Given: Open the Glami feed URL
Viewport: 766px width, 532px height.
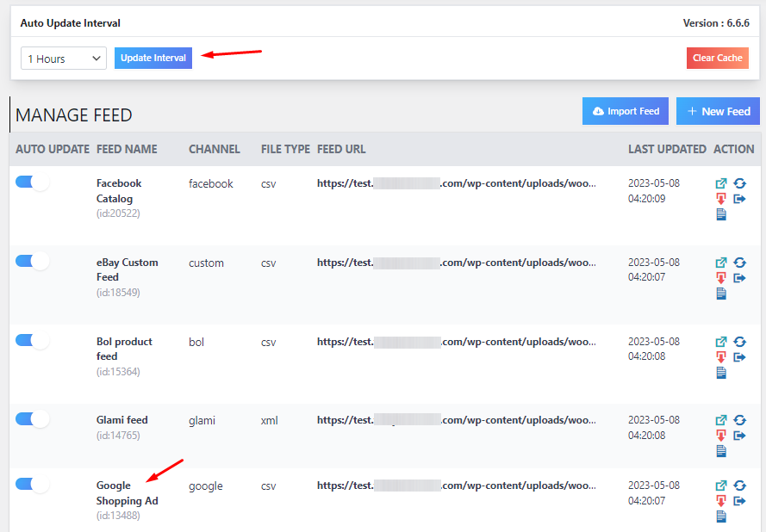Looking at the screenshot, I should (x=457, y=420).
